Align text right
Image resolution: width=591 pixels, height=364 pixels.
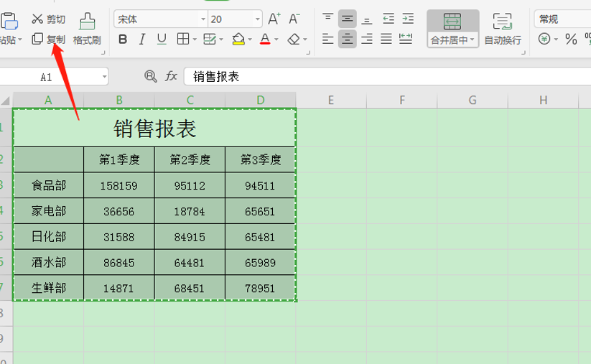coord(367,39)
